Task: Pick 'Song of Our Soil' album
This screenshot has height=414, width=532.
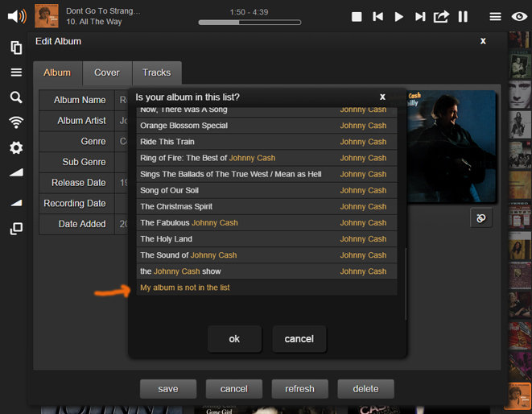Action: click(x=266, y=191)
